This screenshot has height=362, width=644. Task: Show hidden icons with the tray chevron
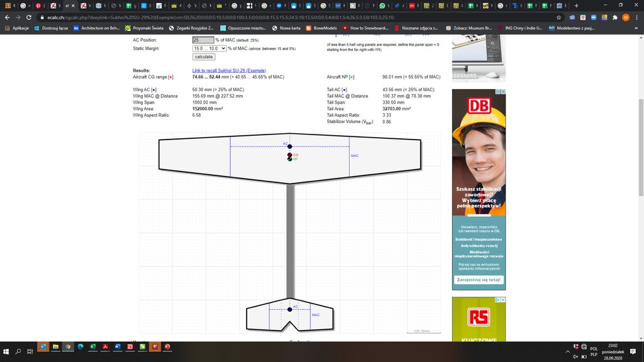point(567,351)
